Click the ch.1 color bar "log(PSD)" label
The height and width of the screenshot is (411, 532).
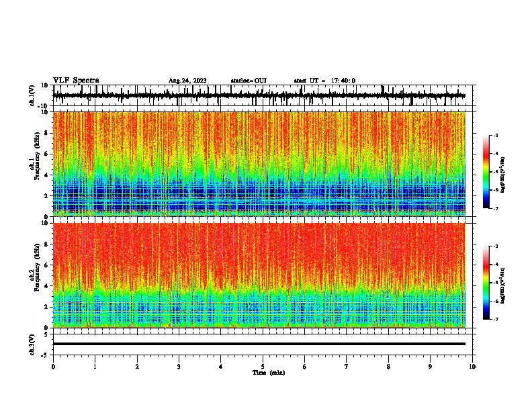click(502, 175)
